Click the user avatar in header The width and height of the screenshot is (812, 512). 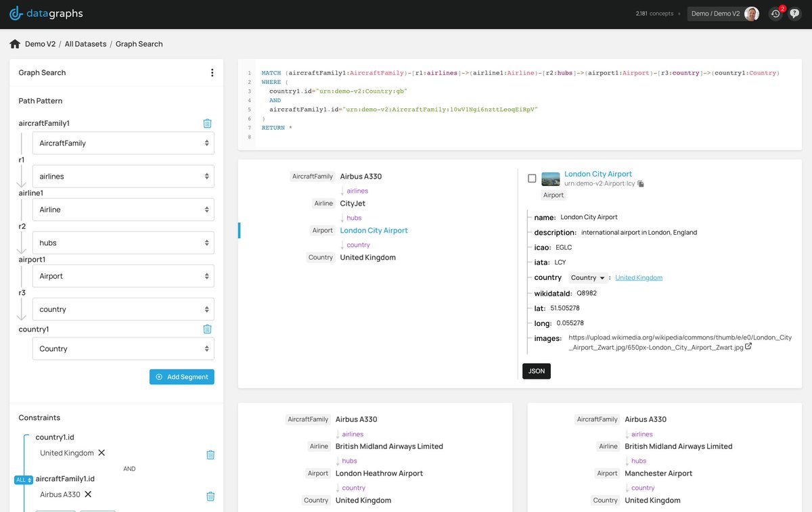tap(752, 14)
